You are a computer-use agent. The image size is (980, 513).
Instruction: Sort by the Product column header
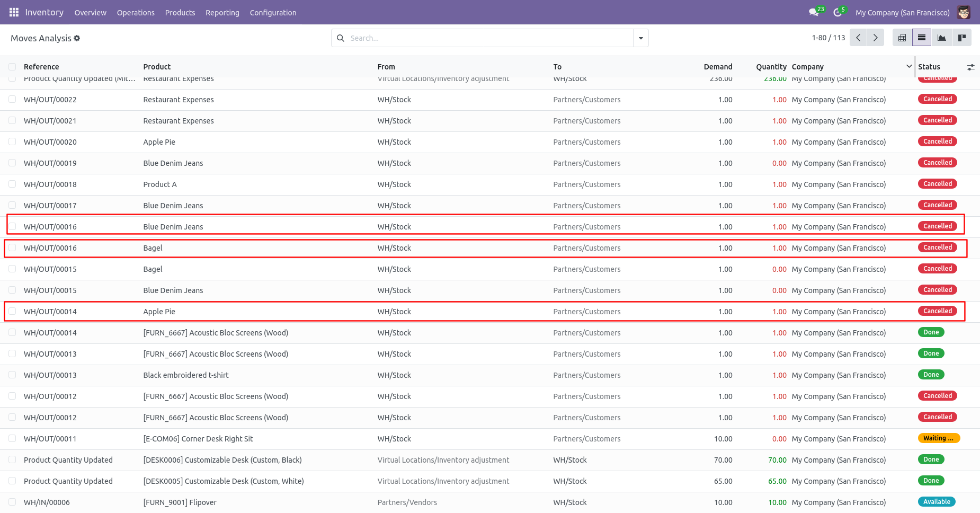point(157,67)
